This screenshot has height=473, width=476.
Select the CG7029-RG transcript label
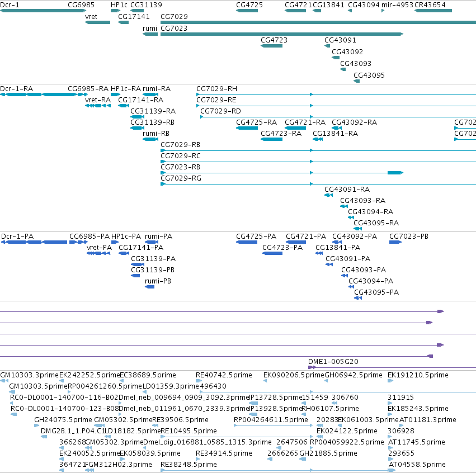pos(181,178)
